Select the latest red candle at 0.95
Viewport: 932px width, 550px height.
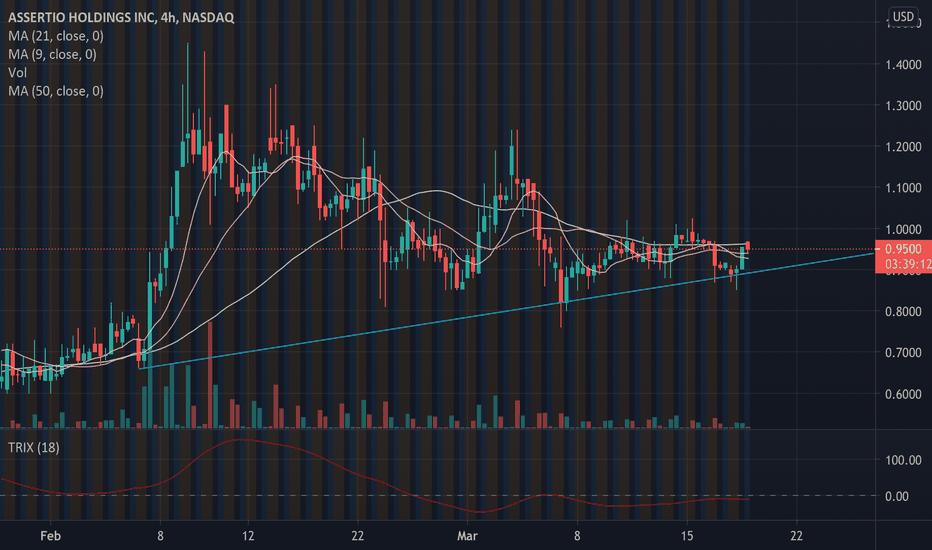748,246
